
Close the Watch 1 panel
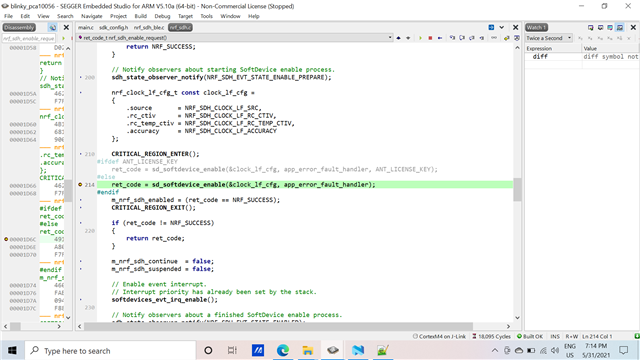633,27
